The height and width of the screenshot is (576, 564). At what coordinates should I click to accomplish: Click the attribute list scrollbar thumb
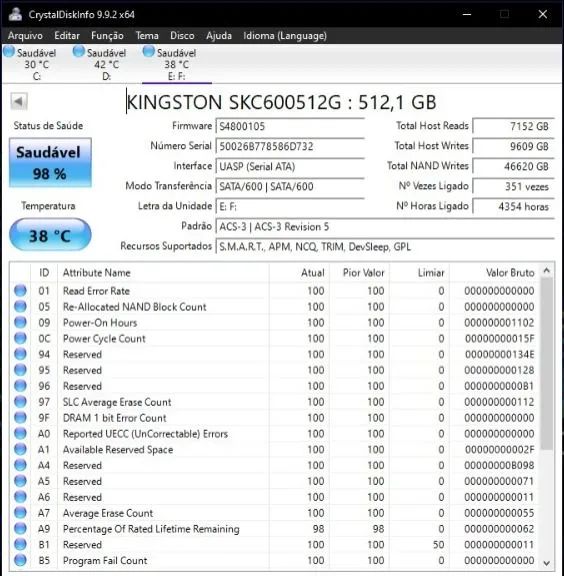[x=547, y=364]
